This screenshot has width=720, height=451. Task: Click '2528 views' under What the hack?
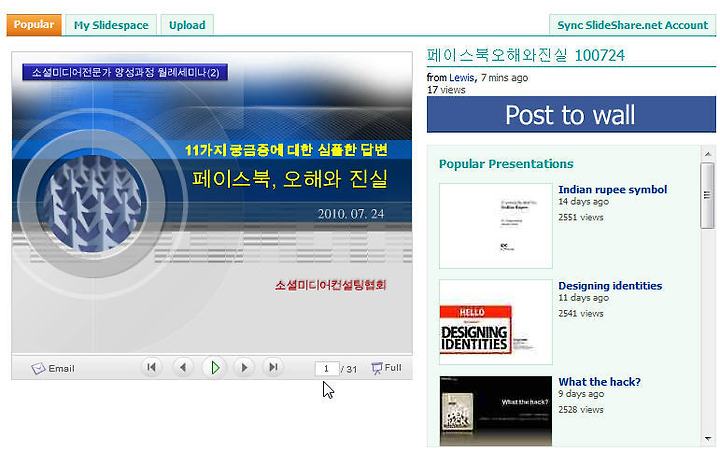click(x=581, y=410)
